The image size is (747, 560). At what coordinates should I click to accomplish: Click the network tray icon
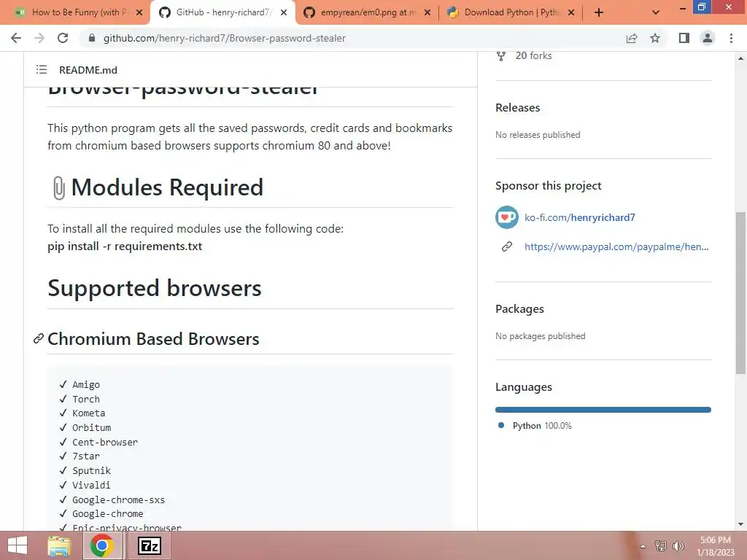tap(661, 546)
